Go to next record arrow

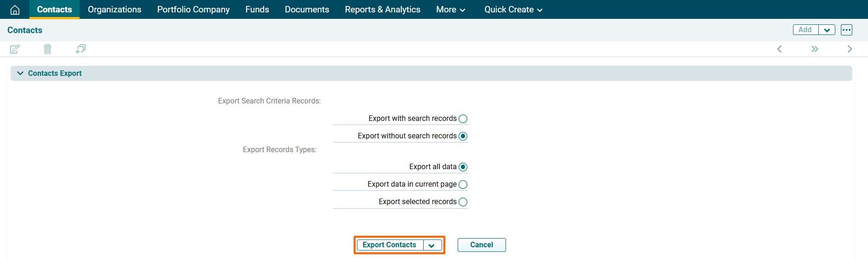tap(850, 49)
